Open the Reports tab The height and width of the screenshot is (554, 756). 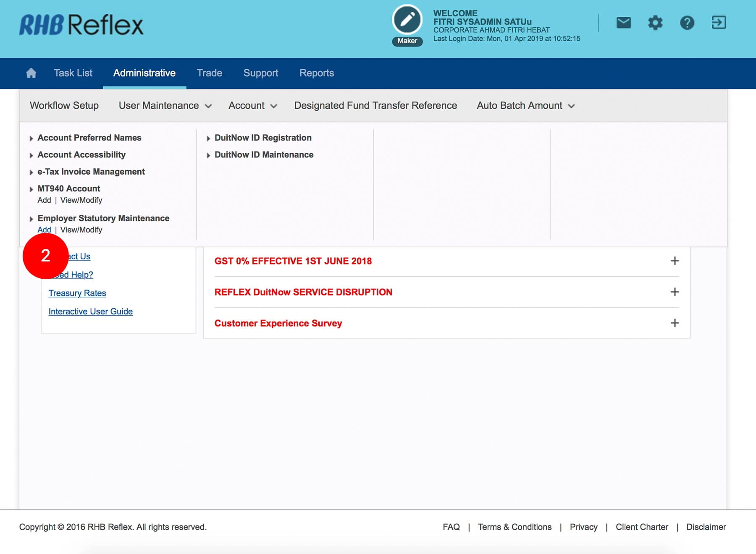tap(316, 73)
